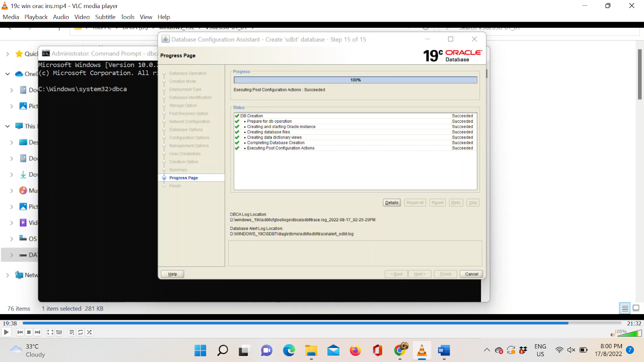Open Task View from the taskbar

click(244, 351)
